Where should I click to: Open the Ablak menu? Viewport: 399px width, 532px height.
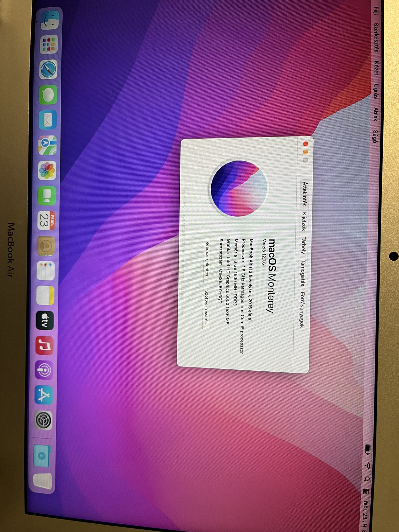click(375, 115)
